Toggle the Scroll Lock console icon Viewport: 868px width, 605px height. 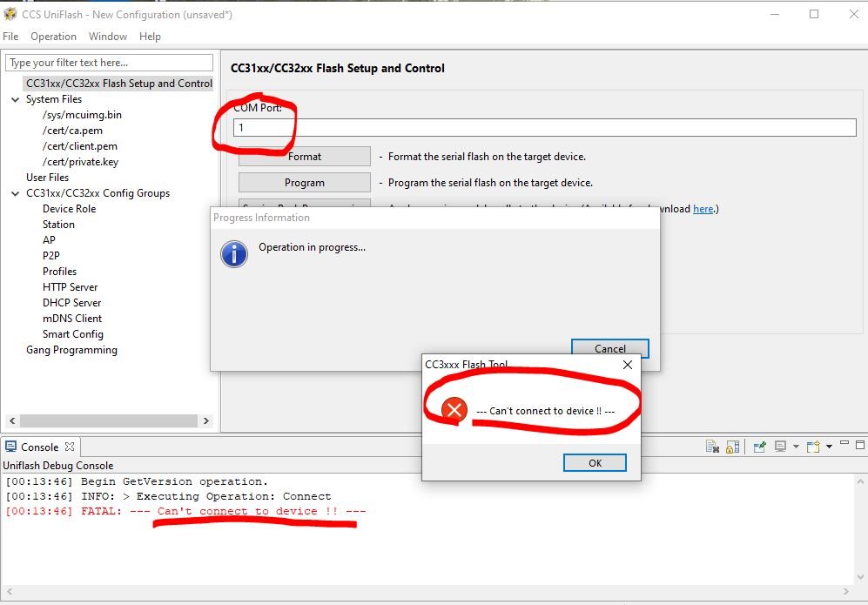point(732,447)
